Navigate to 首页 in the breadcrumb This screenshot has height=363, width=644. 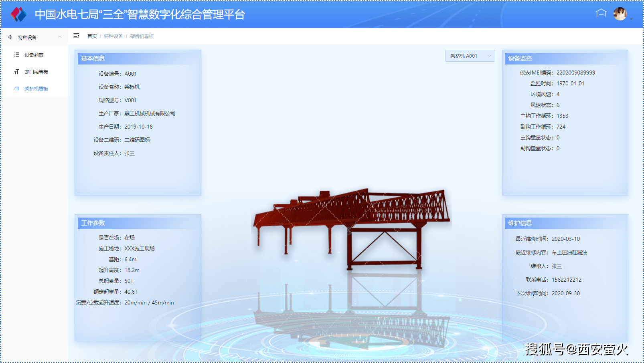(x=92, y=36)
